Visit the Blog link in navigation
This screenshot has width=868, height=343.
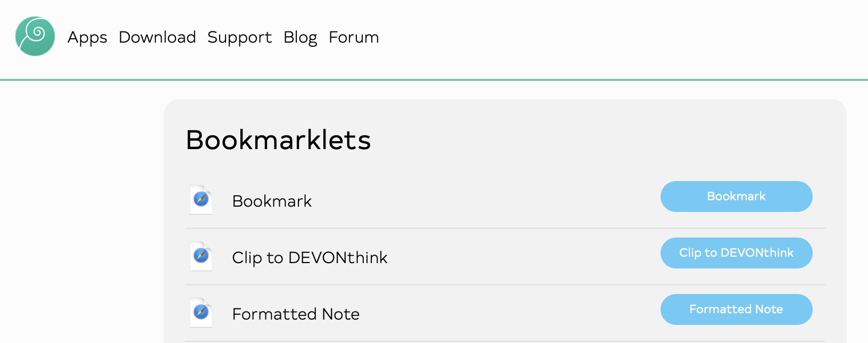click(300, 37)
